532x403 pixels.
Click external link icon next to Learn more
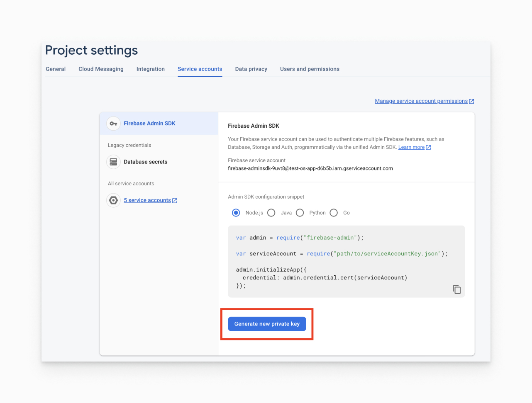[428, 148]
